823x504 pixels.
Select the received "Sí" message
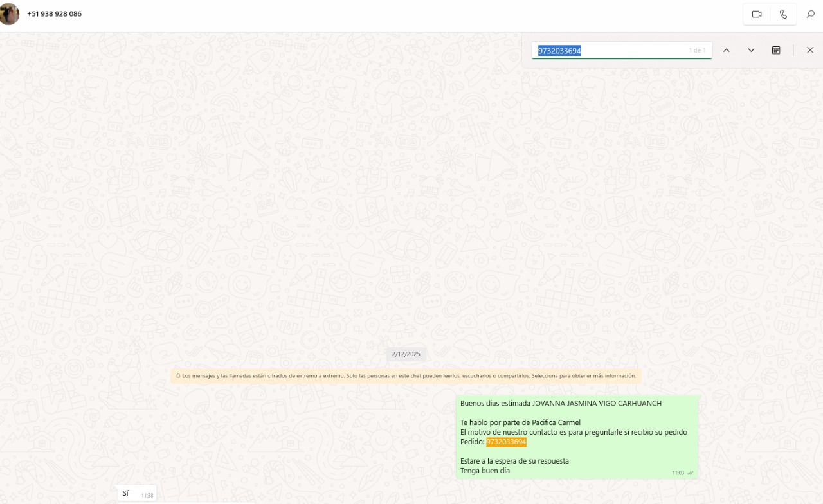tap(126, 494)
